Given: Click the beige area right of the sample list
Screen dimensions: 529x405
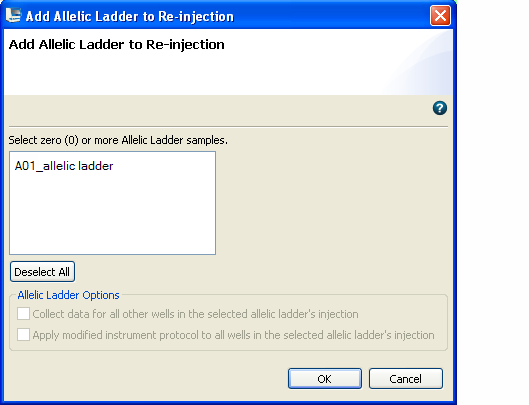Looking at the screenshot, I should [332, 202].
